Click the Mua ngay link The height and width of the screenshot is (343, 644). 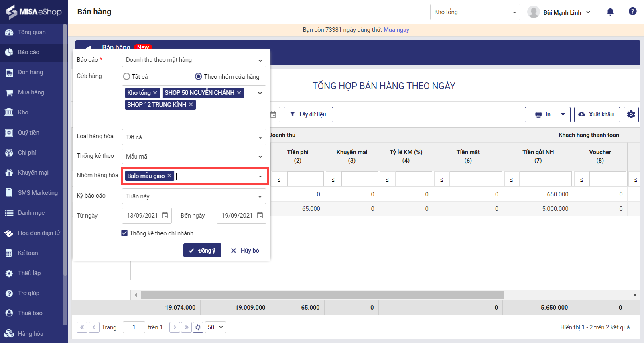396,30
